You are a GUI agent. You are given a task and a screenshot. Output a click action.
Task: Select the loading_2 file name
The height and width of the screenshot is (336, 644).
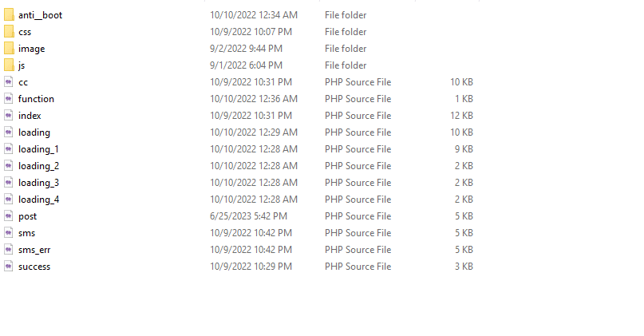coord(38,166)
